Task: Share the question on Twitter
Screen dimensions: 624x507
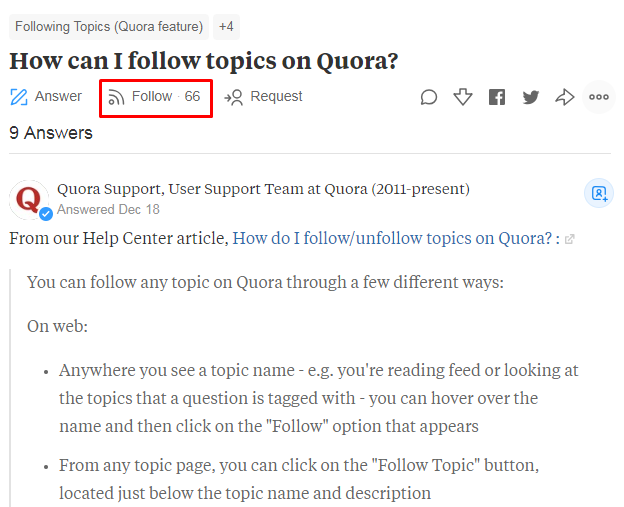Action: point(531,97)
